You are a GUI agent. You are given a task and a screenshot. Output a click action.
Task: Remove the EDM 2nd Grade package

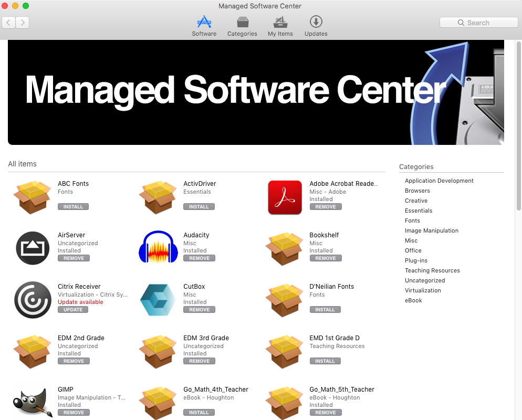pos(74,361)
